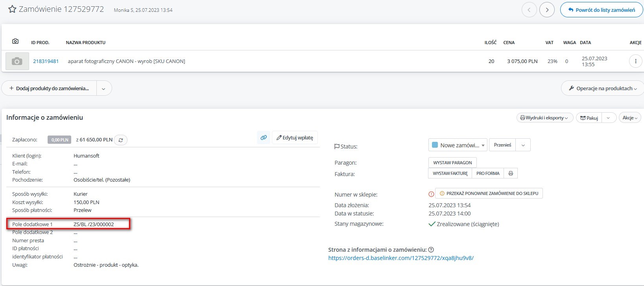This screenshot has width=644, height=286.
Task: Click the 0,00 PLN paid badge
Action: (60, 140)
